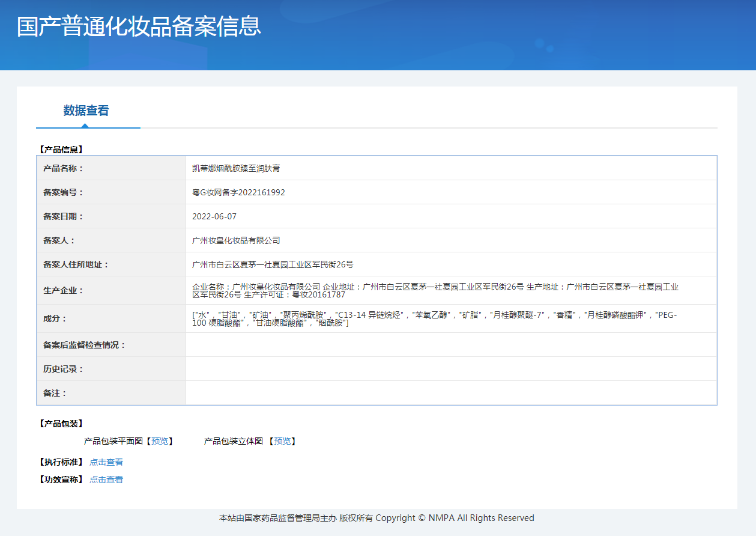756x536 pixels.
Task: Click 点击查看 next to 功效宣称
Action: pyautogui.click(x=106, y=480)
